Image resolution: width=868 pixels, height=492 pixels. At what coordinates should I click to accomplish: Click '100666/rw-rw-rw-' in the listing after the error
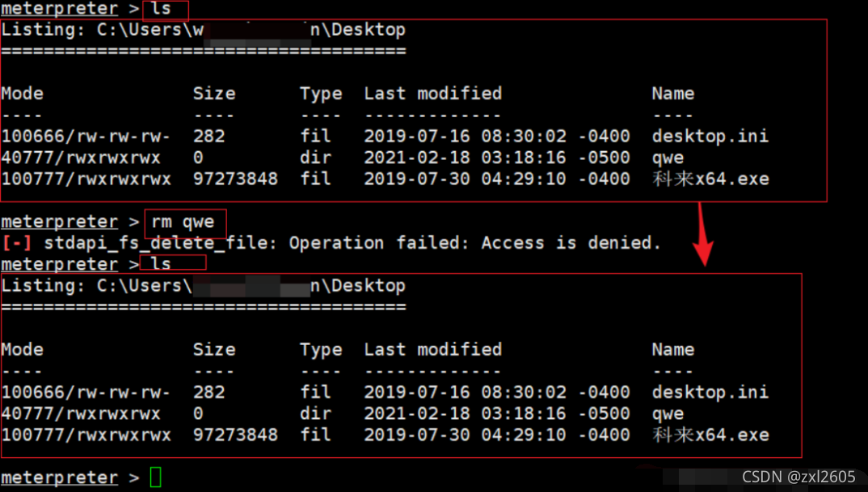click(86, 393)
